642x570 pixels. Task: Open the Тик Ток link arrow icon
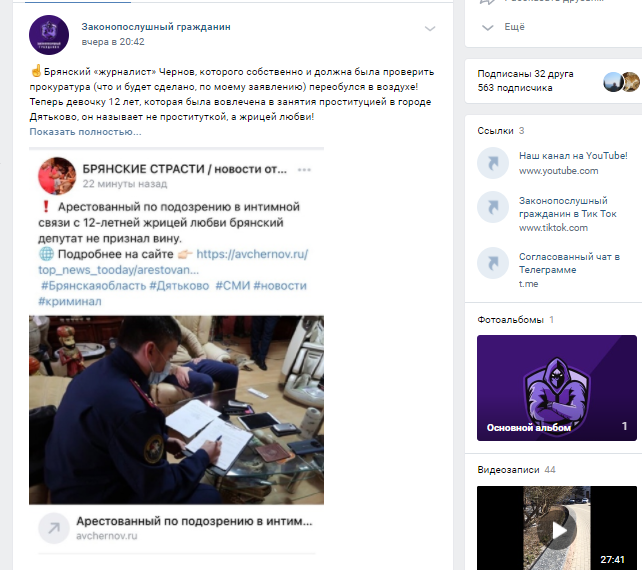(x=493, y=207)
